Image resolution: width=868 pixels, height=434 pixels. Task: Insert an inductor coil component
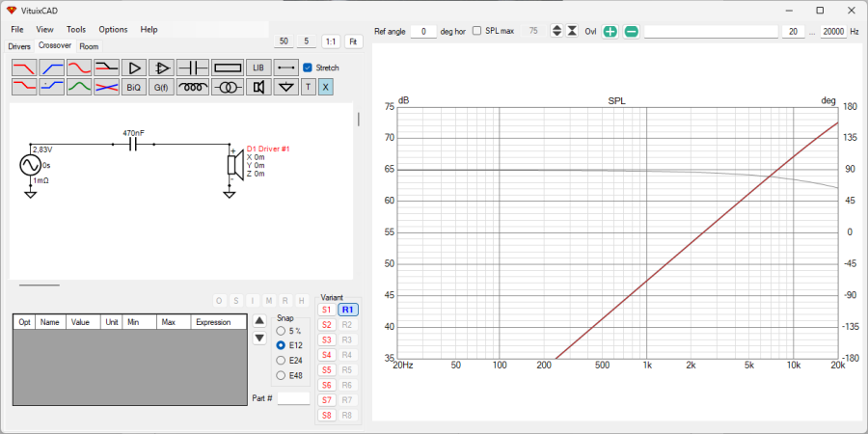point(193,87)
